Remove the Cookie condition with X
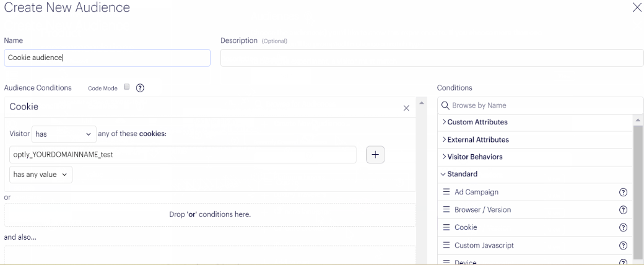 pyautogui.click(x=406, y=108)
